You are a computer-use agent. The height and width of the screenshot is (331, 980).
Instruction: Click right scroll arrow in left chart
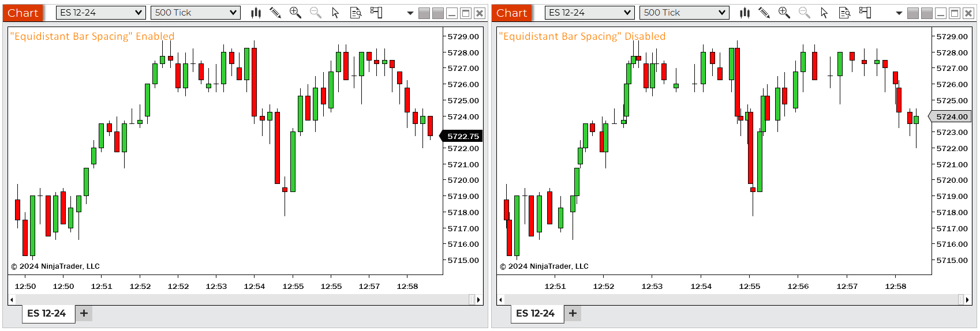tap(478, 300)
